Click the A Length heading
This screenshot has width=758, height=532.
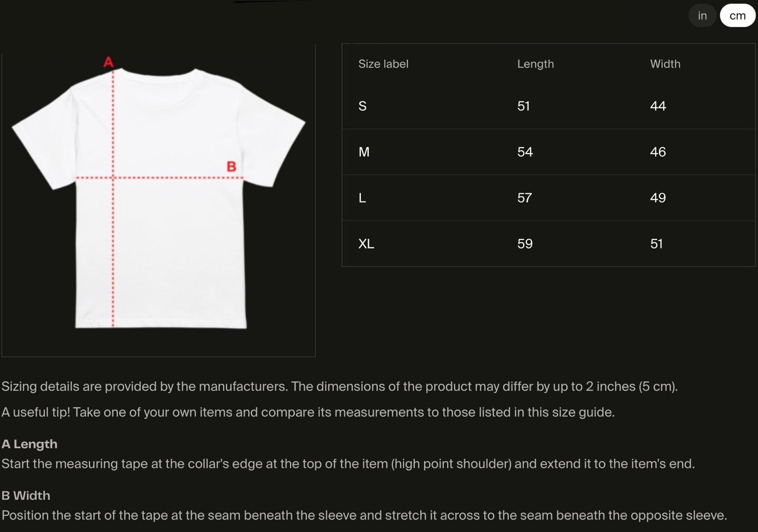point(30,444)
